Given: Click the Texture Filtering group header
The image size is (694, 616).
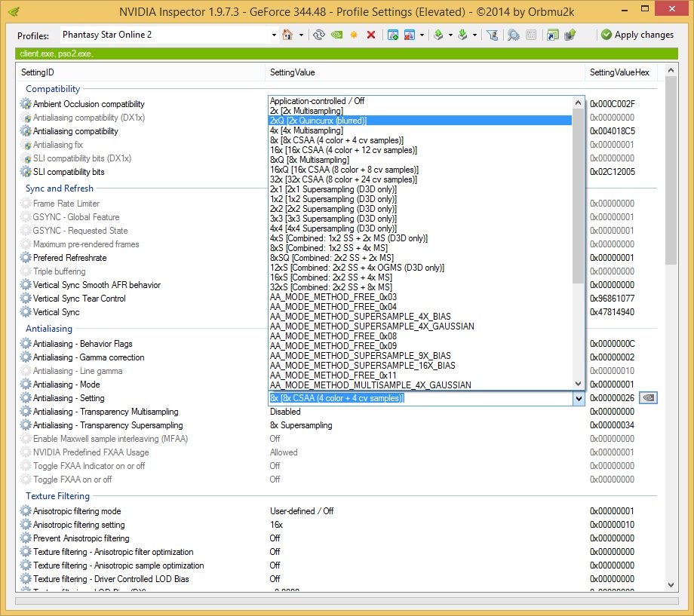Looking at the screenshot, I should (x=57, y=496).
